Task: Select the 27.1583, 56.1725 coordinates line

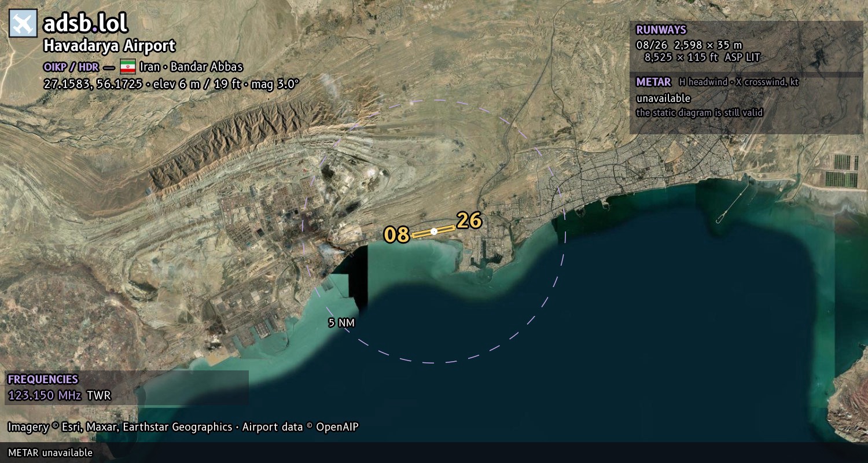Action: [171, 83]
